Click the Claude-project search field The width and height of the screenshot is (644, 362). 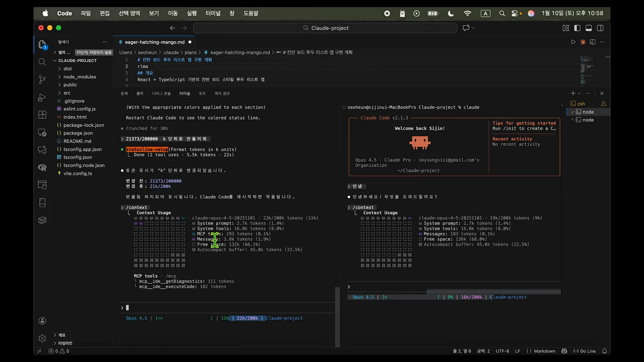(x=325, y=28)
